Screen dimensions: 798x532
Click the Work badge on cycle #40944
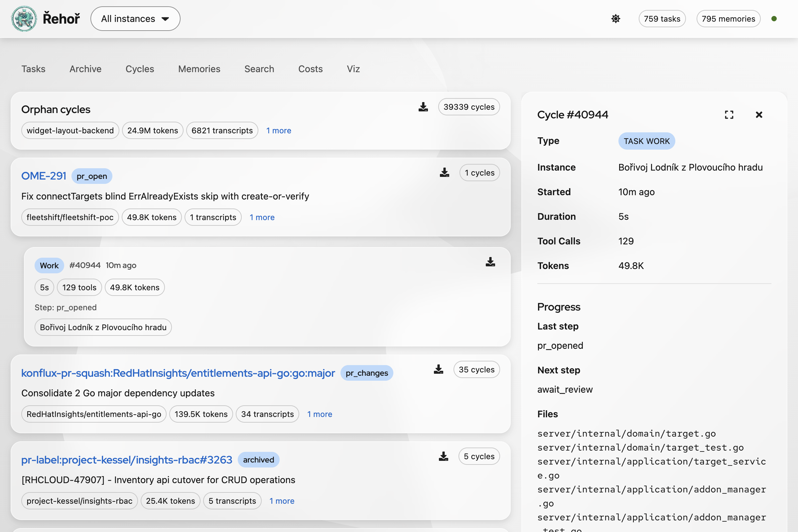(x=49, y=265)
